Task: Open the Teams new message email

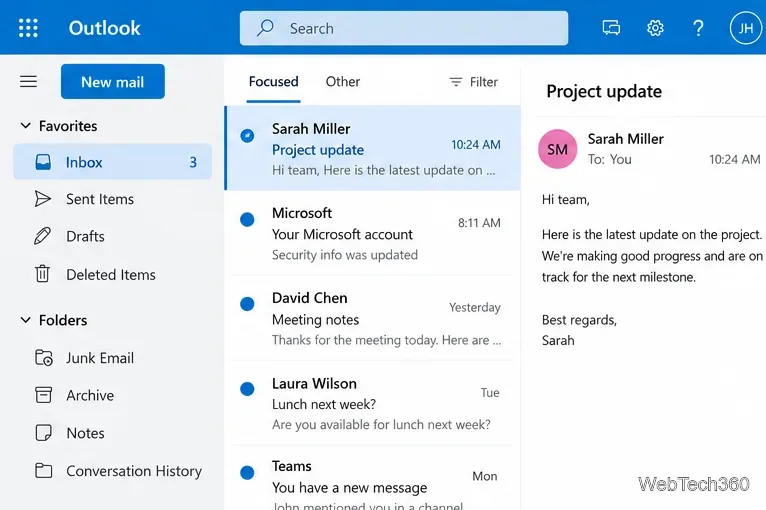Action: click(x=372, y=479)
